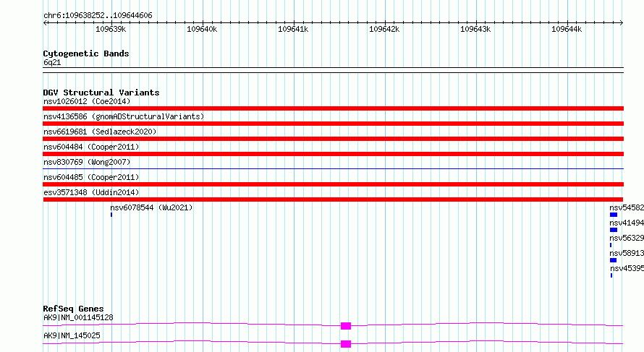Click the red bar of nsv4136586
The width and height of the screenshot is (644, 352).
(x=333, y=124)
